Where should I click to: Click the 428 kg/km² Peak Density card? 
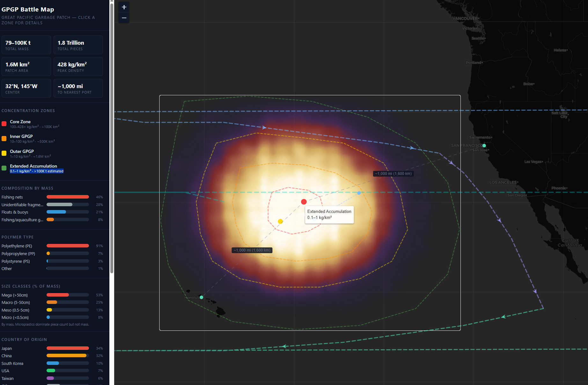[x=78, y=67]
